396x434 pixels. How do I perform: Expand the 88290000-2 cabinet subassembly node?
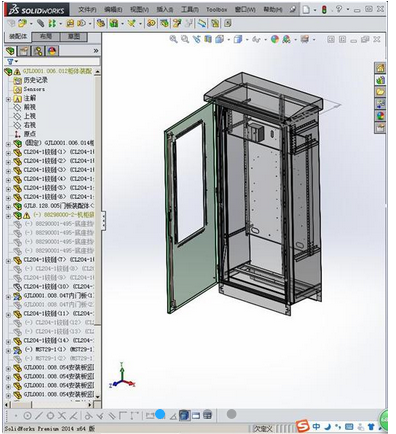tap(8, 215)
